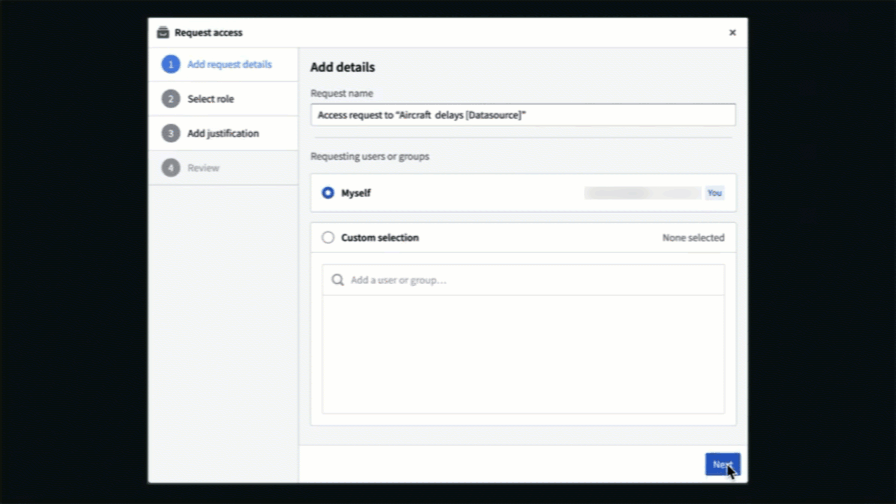
Task: Click the step 2 number icon
Action: (x=170, y=99)
